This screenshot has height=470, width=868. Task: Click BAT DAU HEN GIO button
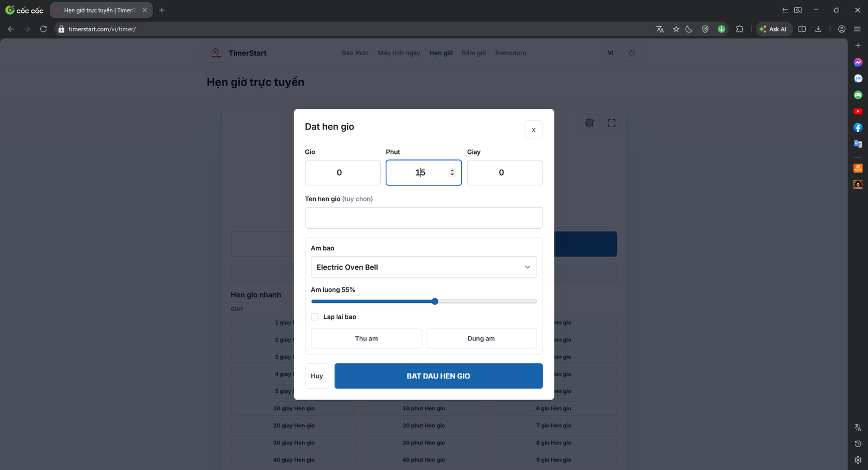[438, 376]
